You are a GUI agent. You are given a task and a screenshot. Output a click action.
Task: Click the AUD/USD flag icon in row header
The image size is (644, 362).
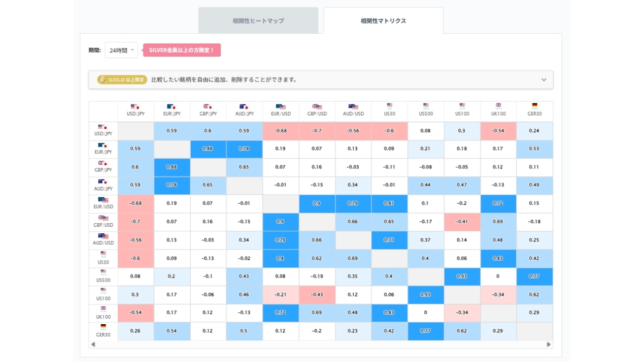point(103,236)
